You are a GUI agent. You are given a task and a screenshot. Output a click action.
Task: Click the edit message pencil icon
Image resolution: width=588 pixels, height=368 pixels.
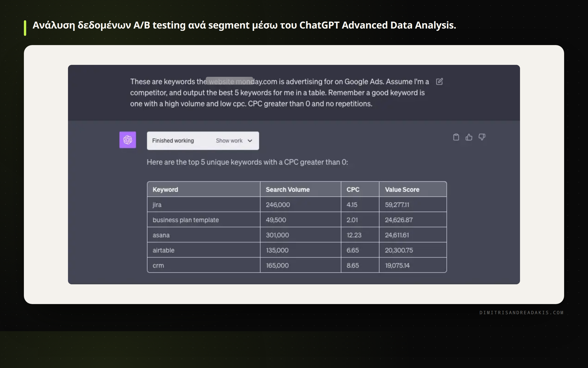[x=439, y=81]
